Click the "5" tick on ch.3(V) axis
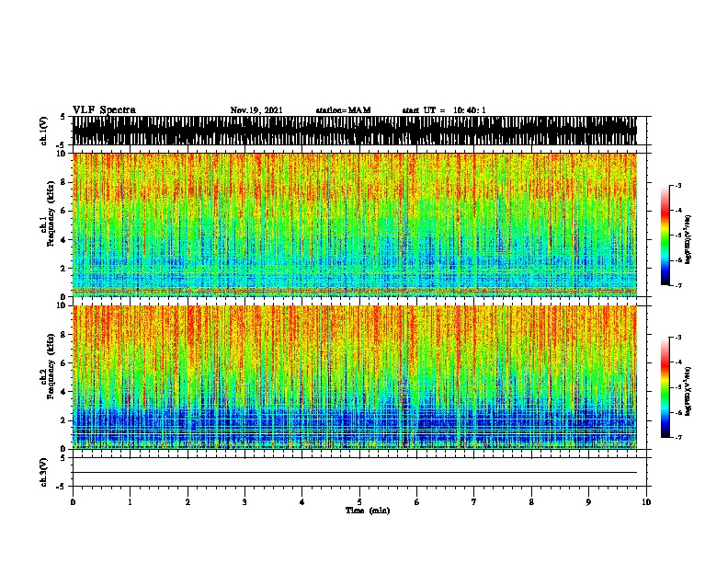 pos(63,458)
